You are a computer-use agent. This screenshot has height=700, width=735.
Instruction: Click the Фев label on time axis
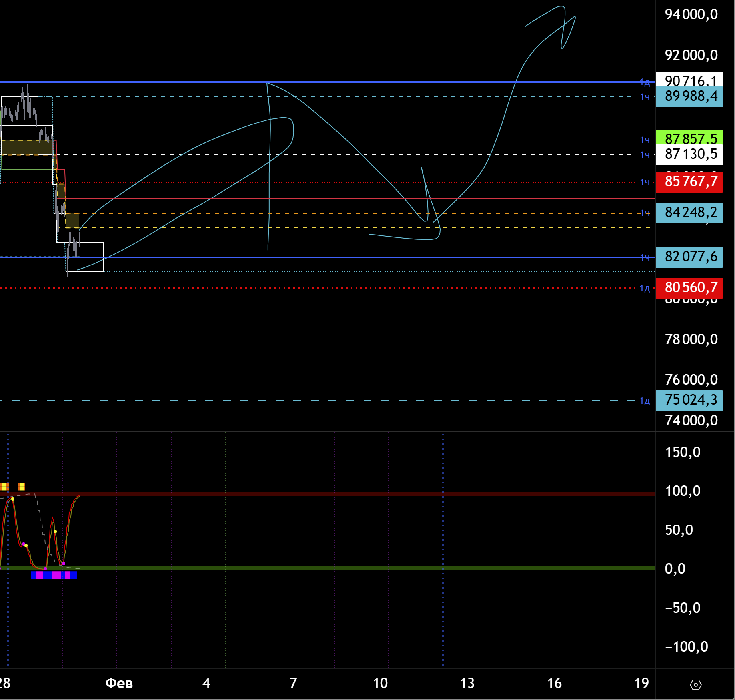point(119,683)
